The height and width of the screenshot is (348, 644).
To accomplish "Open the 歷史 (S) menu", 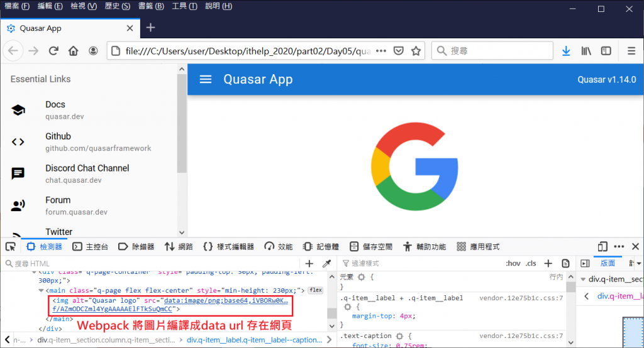I will 117,6.
